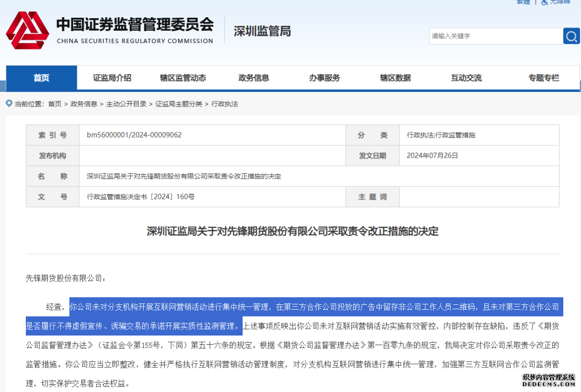Focus the 请输入关键字 search field

496,36
